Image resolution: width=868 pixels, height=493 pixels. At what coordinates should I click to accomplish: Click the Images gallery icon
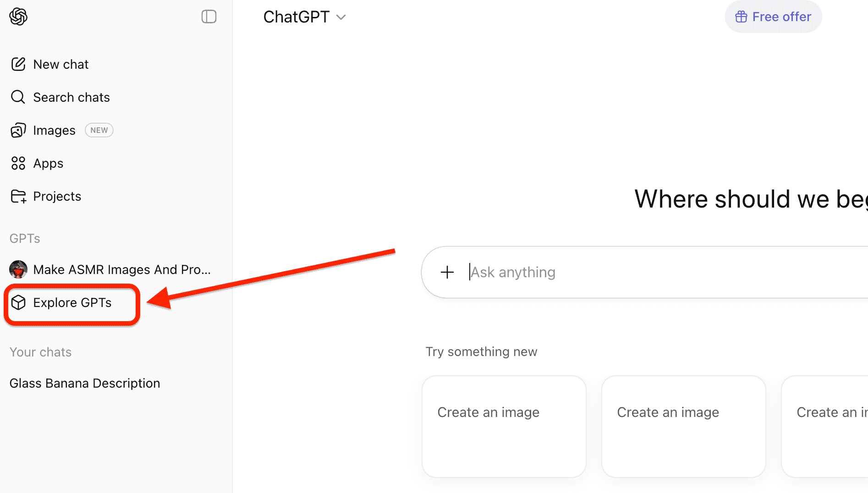pos(18,130)
